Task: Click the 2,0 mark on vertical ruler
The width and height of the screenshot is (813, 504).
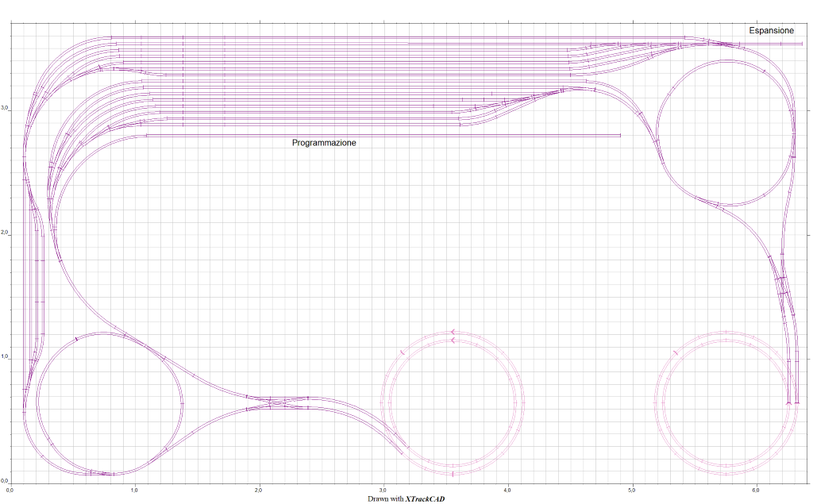Action: 5,233
